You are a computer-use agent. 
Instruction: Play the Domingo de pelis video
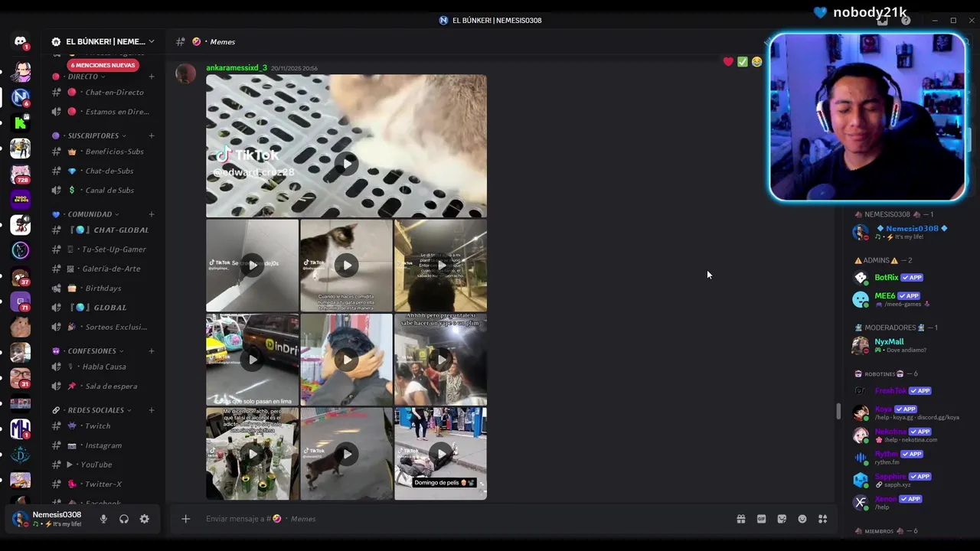[441, 454]
